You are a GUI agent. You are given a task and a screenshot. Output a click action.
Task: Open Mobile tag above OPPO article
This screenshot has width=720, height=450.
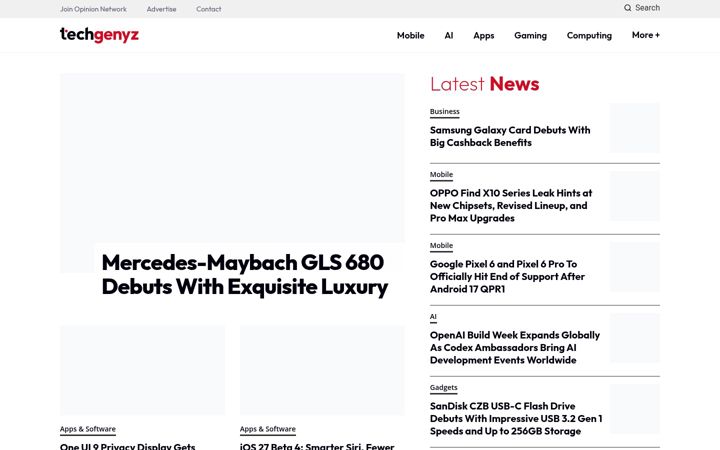click(x=441, y=174)
